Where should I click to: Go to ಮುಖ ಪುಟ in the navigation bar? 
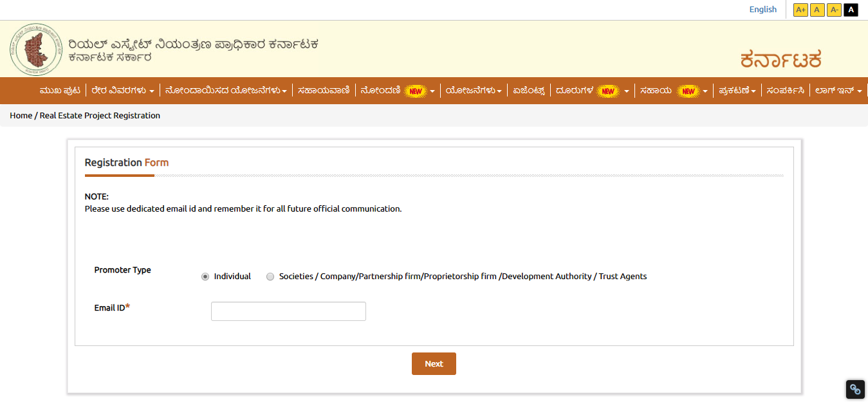60,91
